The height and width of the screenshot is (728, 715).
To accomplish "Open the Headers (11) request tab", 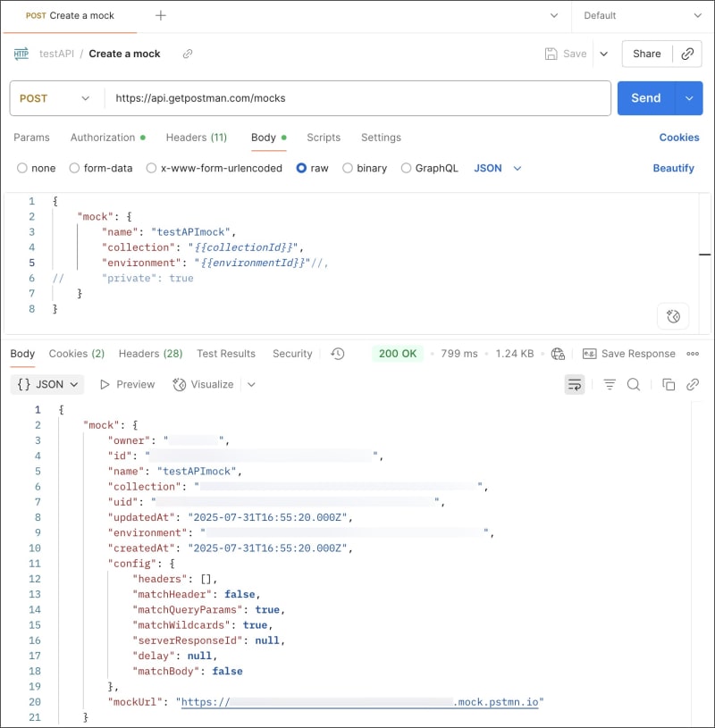I will (197, 138).
